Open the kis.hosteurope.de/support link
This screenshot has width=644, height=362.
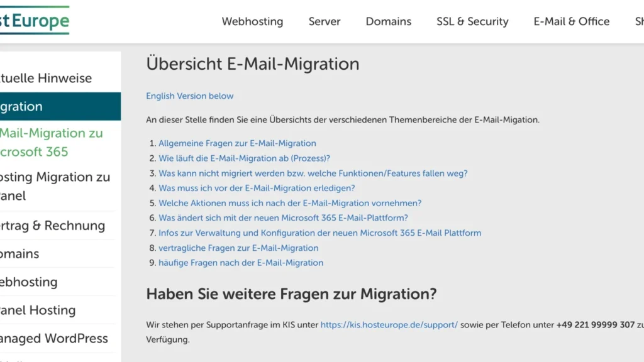click(x=389, y=326)
